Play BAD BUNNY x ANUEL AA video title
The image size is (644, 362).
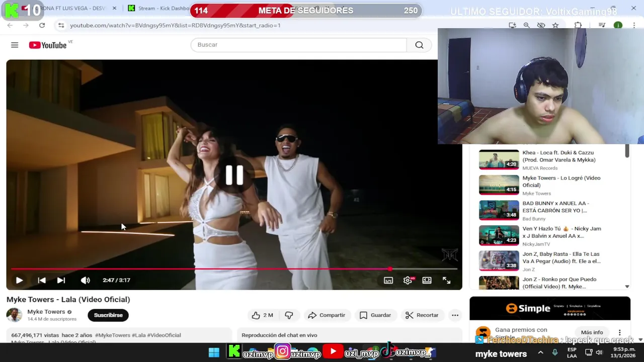[x=555, y=207]
